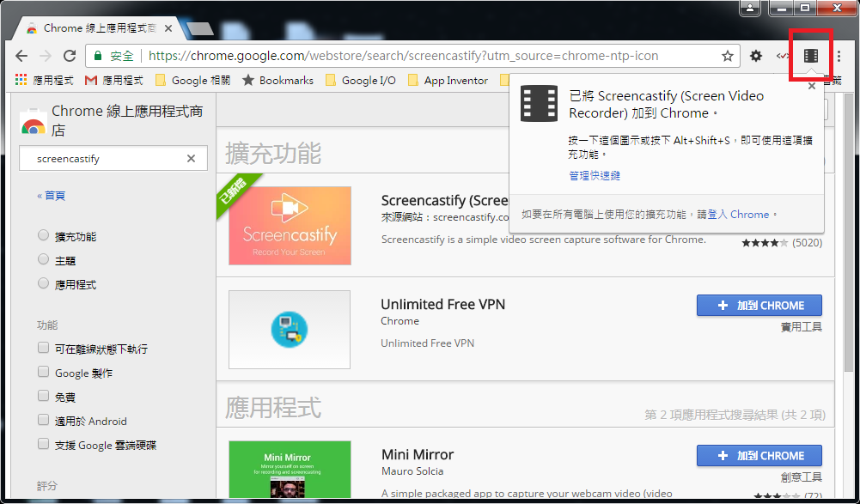Open Screencastify film strip extension icon
860x504 pixels.
pyautogui.click(x=811, y=56)
